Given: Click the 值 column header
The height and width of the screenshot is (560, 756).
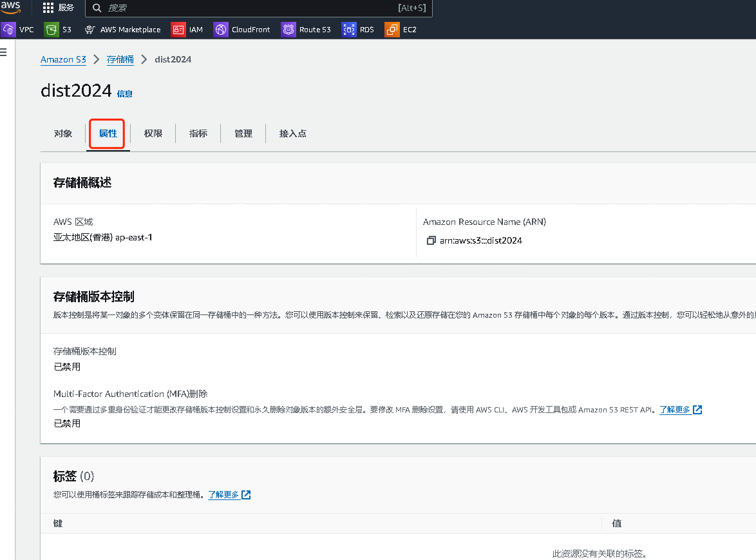Looking at the screenshot, I should point(617,523).
